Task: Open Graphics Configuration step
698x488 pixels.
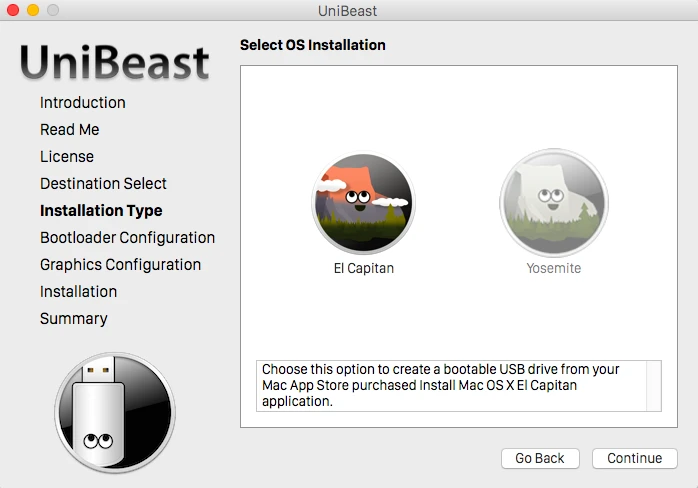Action: (x=120, y=265)
